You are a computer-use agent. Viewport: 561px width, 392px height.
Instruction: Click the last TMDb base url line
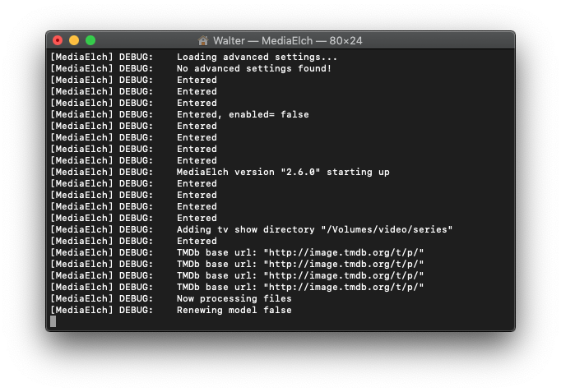(x=300, y=288)
